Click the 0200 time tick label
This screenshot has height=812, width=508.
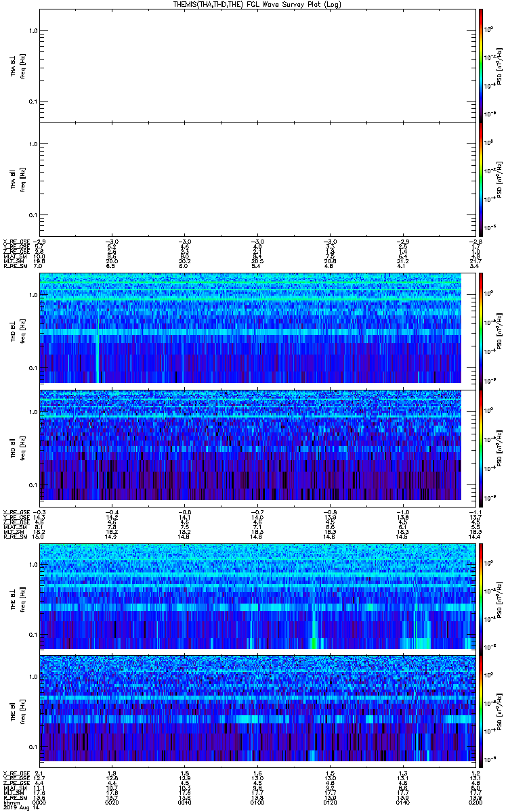tap(474, 803)
